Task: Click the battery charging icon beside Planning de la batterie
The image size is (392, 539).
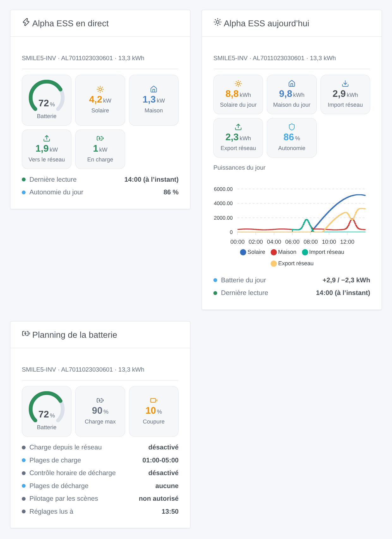Action: click(x=26, y=334)
